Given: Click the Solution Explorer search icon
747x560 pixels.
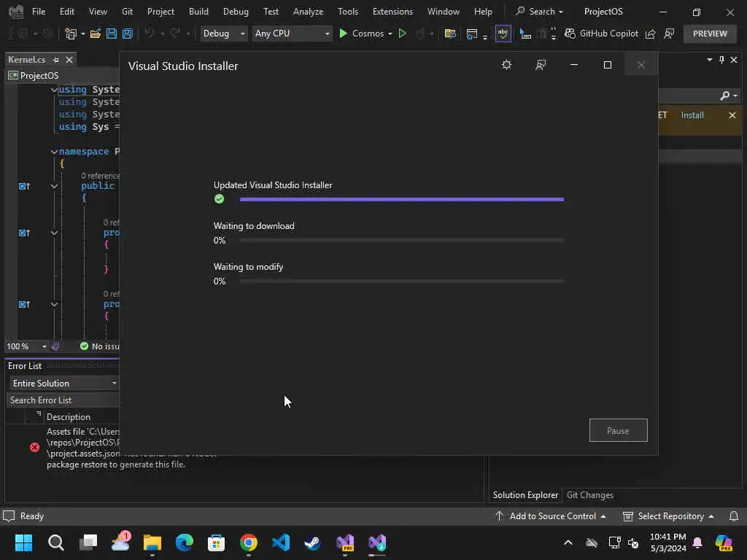Looking at the screenshot, I should [x=724, y=96].
